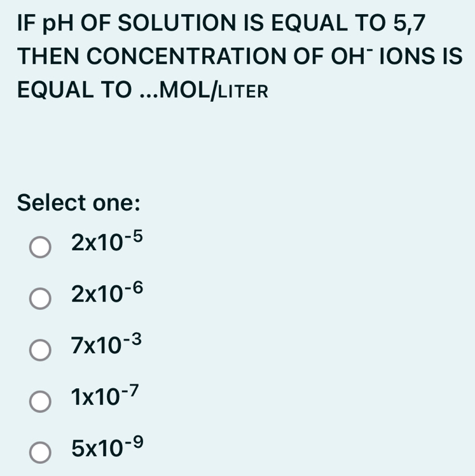Click the 'Select one:' prompt text

pos(79,204)
